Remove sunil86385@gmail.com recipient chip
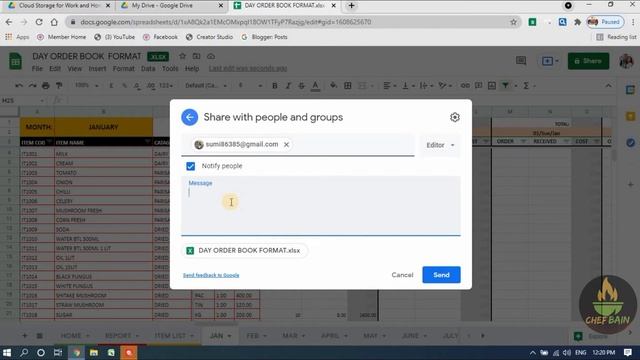Screen dimensions: 640x360 point(287,144)
